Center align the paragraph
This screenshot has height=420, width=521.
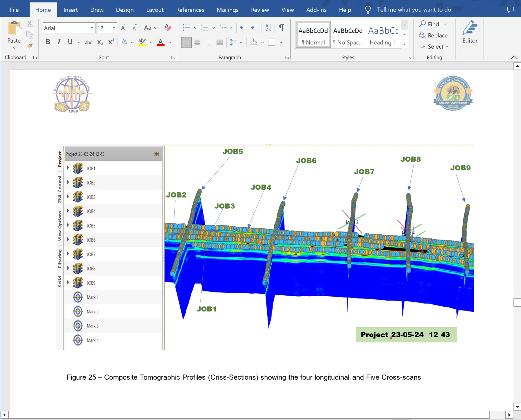point(197,42)
